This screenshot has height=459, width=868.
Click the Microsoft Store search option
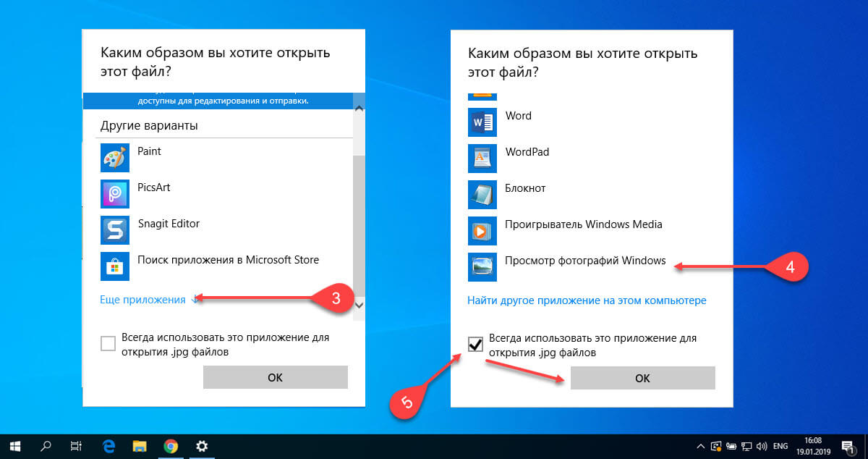[228, 261]
